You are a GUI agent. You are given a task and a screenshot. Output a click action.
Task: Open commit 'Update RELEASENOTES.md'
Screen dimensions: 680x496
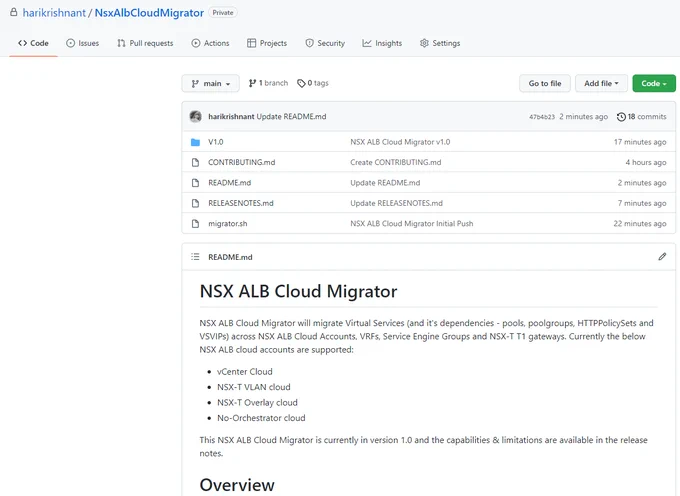click(396, 203)
